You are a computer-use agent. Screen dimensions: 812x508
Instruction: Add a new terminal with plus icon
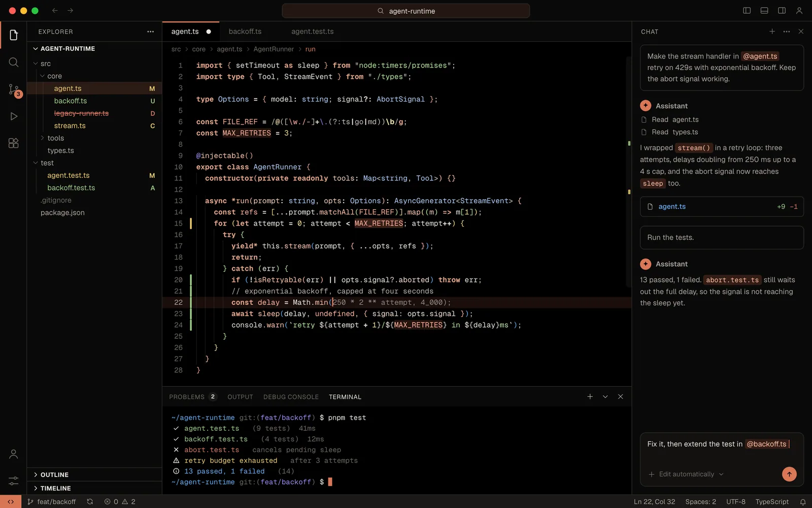590,397
